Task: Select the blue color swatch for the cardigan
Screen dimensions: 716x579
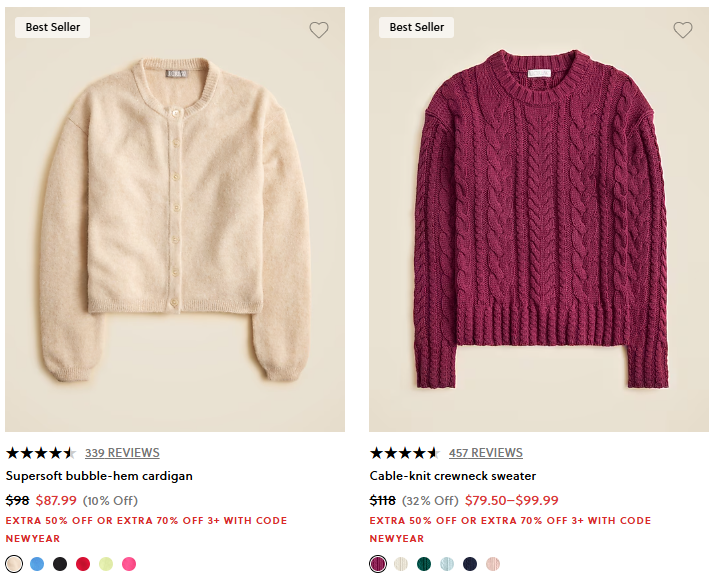Action: (x=37, y=564)
